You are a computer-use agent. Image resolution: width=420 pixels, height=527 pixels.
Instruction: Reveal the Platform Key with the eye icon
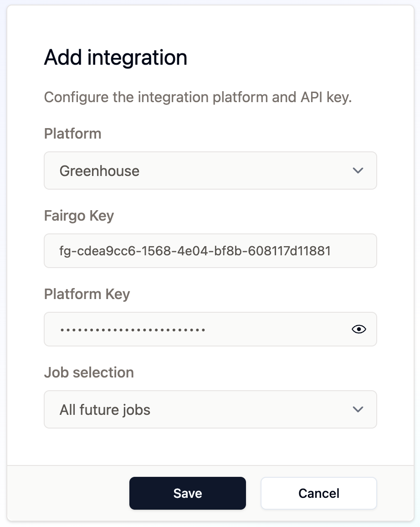click(x=359, y=329)
